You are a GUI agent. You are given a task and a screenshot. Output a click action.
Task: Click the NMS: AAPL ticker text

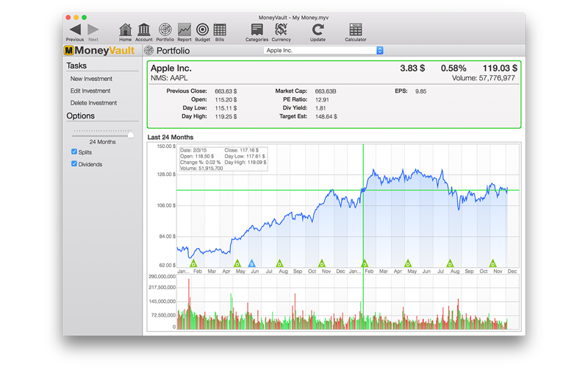pyautogui.click(x=169, y=78)
